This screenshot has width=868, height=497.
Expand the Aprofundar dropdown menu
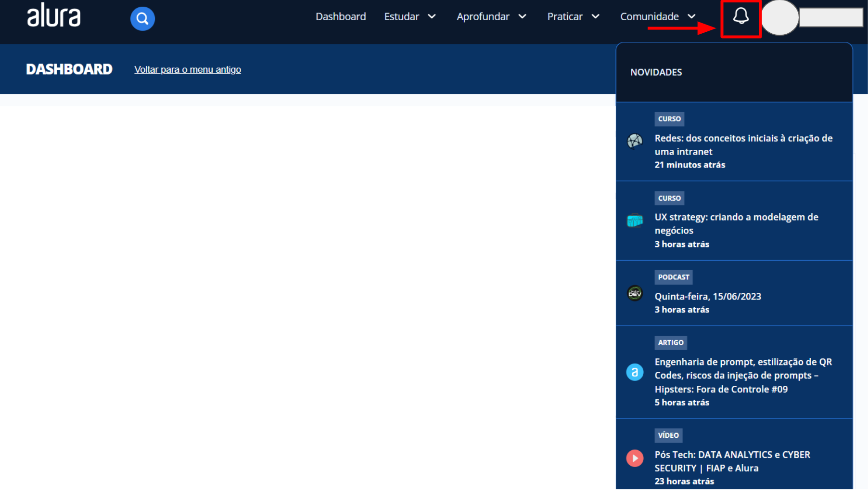(x=491, y=17)
